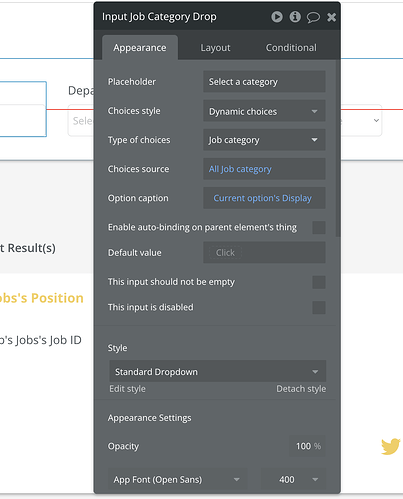The width and height of the screenshot is (403, 499).
Task: Click the yellow Twitter bird icon
Action: [391, 446]
